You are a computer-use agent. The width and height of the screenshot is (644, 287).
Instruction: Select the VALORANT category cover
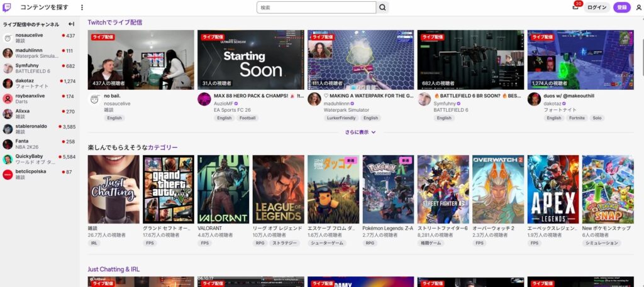223,190
